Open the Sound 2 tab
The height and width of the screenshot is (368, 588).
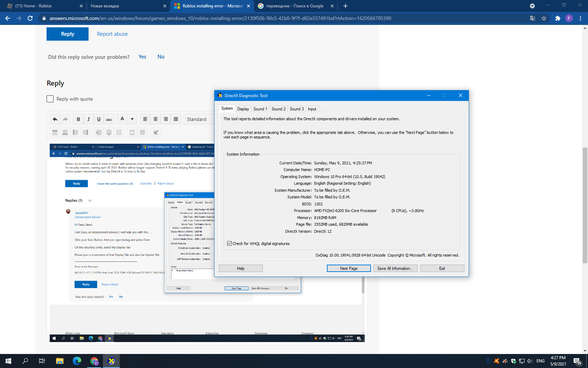(278, 109)
